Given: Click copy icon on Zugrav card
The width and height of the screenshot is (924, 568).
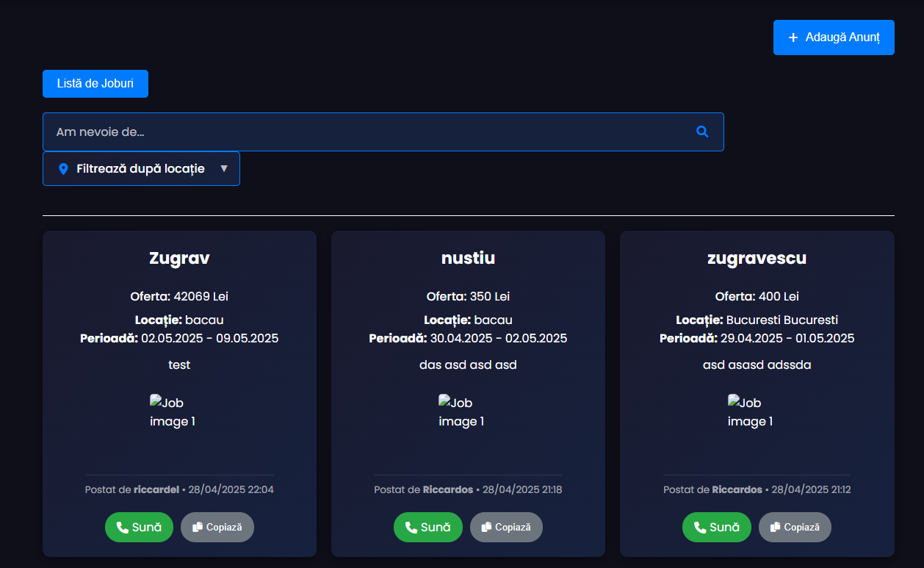Looking at the screenshot, I should click(x=197, y=528).
